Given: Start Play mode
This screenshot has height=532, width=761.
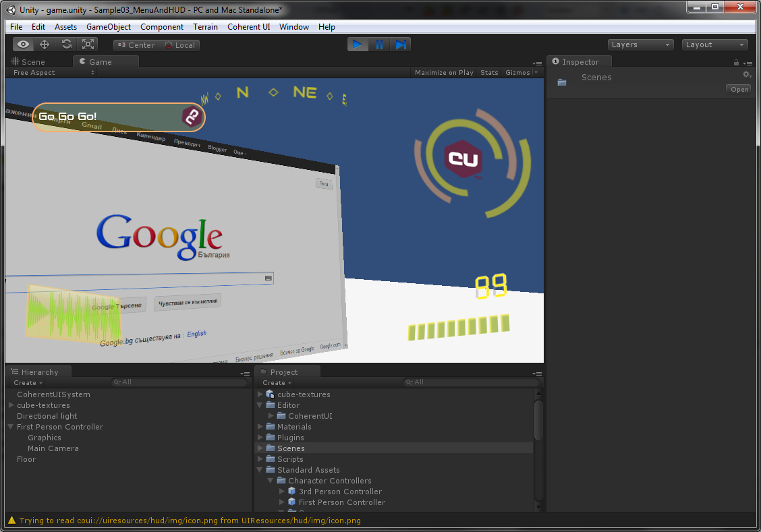Looking at the screenshot, I should click(358, 45).
